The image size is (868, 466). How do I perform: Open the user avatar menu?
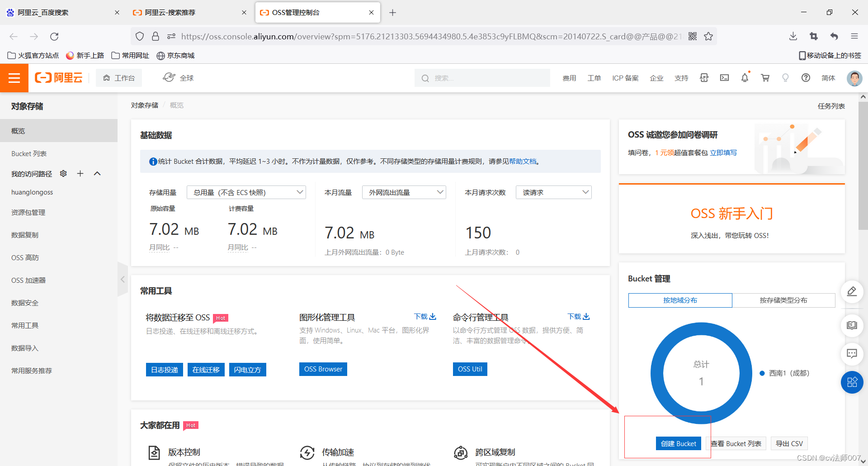coord(854,78)
